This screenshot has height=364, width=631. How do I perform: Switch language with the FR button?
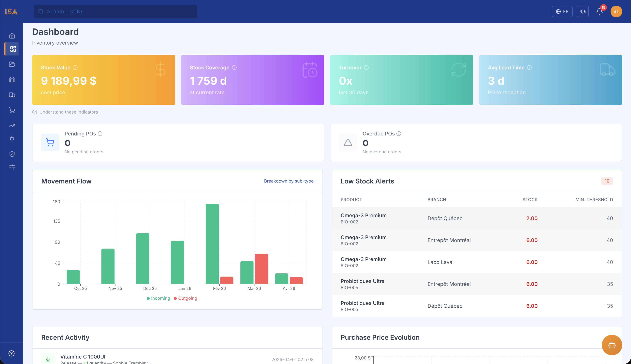point(562,12)
